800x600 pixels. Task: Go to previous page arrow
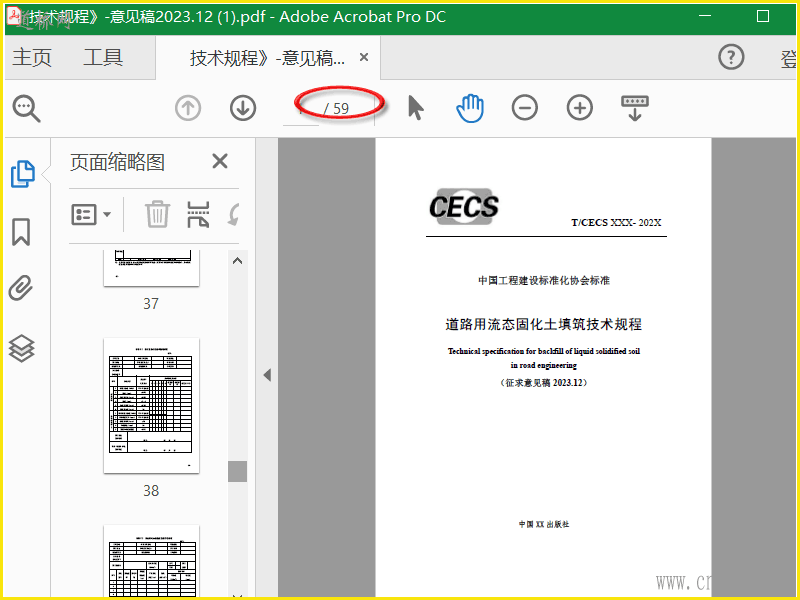[188, 108]
